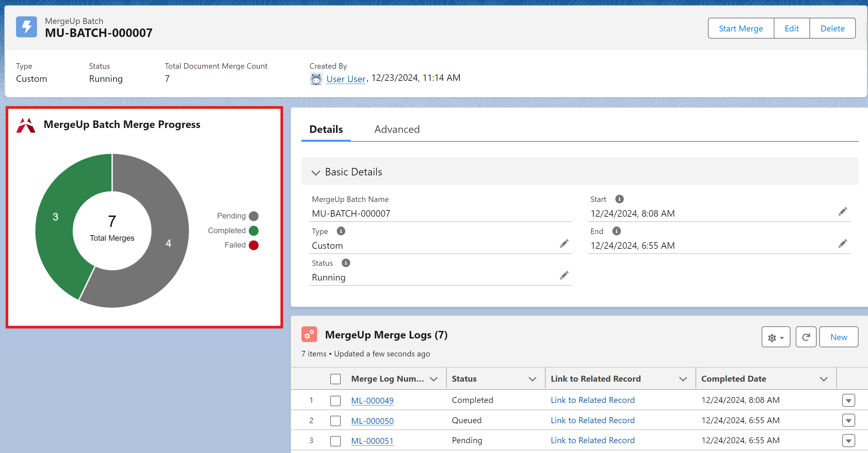Open the list settings gear dropdown

(x=775, y=337)
